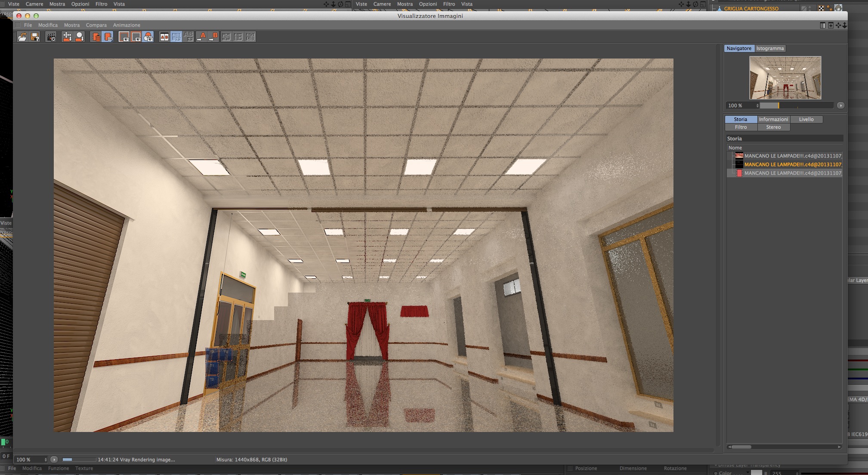The height and width of the screenshot is (475, 868).
Task: Open the Livello tab
Action: tap(806, 119)
